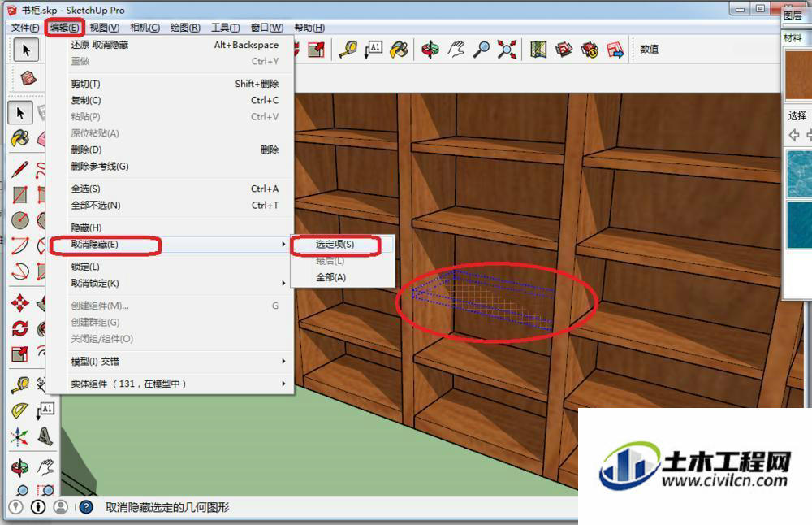Viewport: 812px width, 525px height.
Task: Click the user profile icon in the status bar
Action: tap(61, 507)
